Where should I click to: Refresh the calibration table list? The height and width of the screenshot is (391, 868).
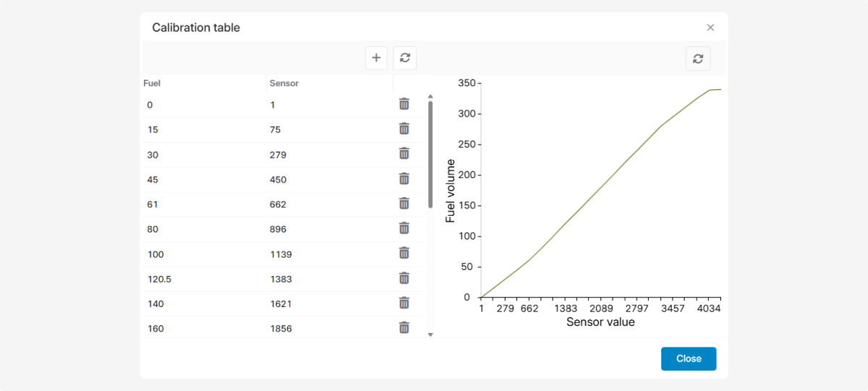[x=404, y=58]
